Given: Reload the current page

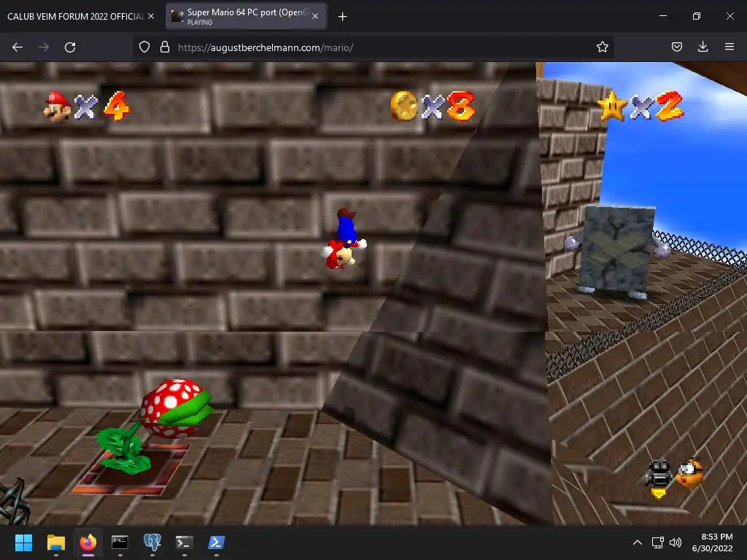Looking at the screenshot, I should click(x=70, y=47).
